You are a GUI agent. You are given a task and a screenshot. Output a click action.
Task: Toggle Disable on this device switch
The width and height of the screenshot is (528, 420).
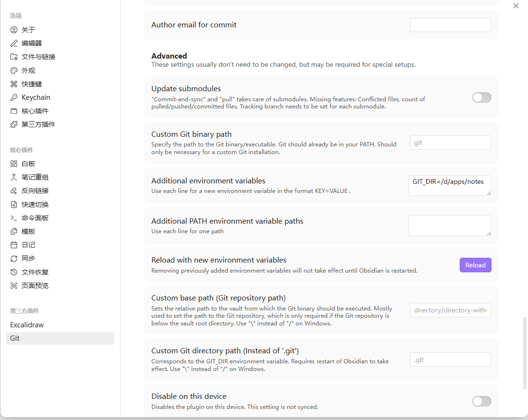[x=481, y=401]
